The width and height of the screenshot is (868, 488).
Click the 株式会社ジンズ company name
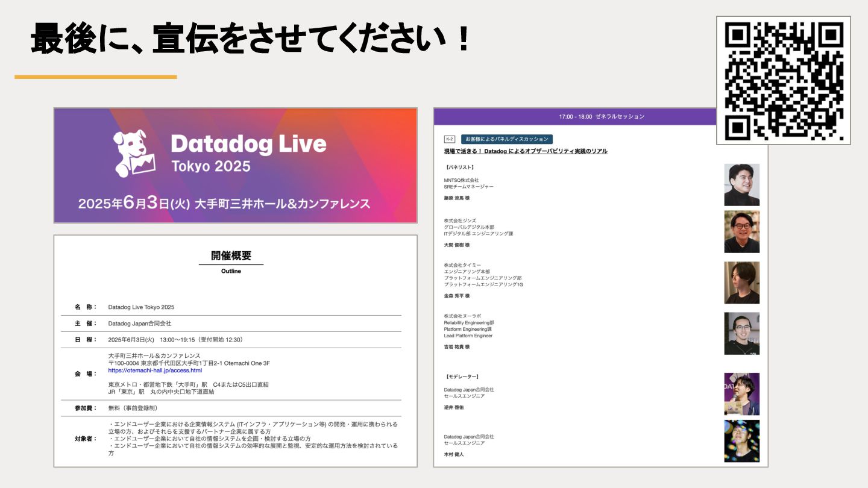click(x=460, y=221)
